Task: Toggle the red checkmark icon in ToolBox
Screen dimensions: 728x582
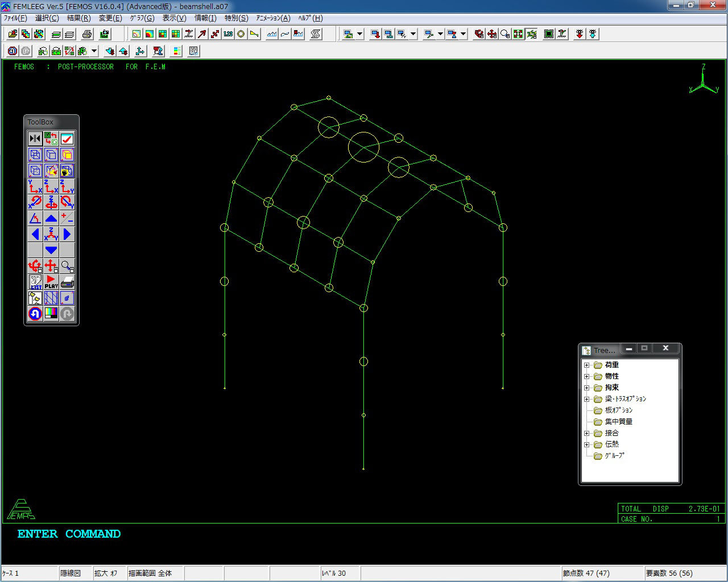Action: (67, 139)
